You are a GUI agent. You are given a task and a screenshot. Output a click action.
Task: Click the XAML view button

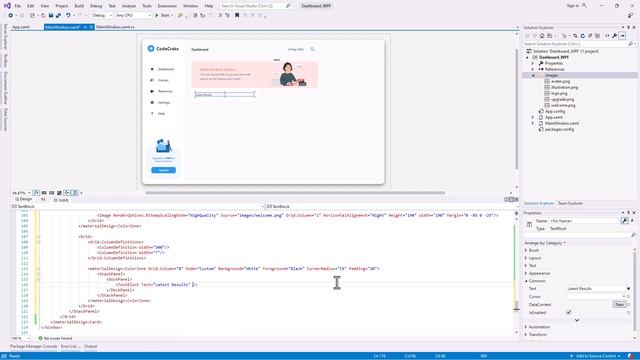coord(62,200)
